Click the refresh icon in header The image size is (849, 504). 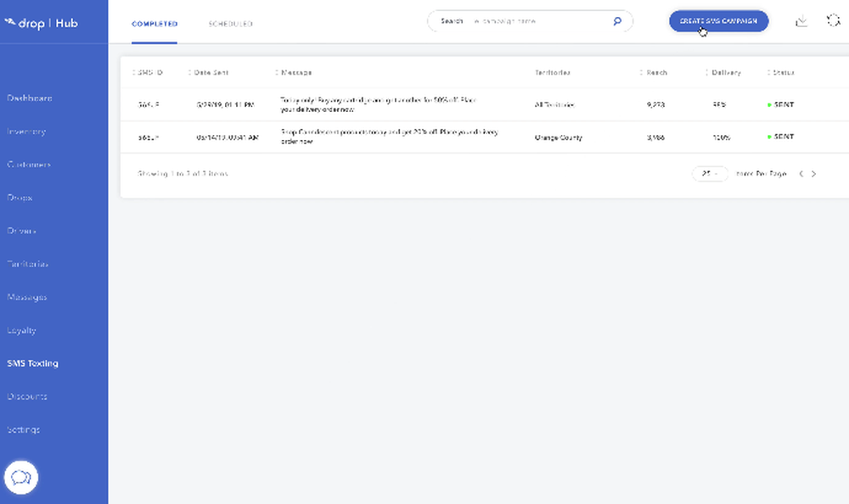[834, 20]
